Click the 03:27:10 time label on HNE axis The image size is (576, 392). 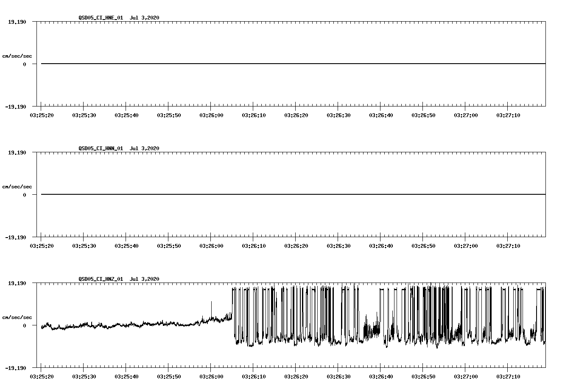pyautogui.click(x=508, y=115)
